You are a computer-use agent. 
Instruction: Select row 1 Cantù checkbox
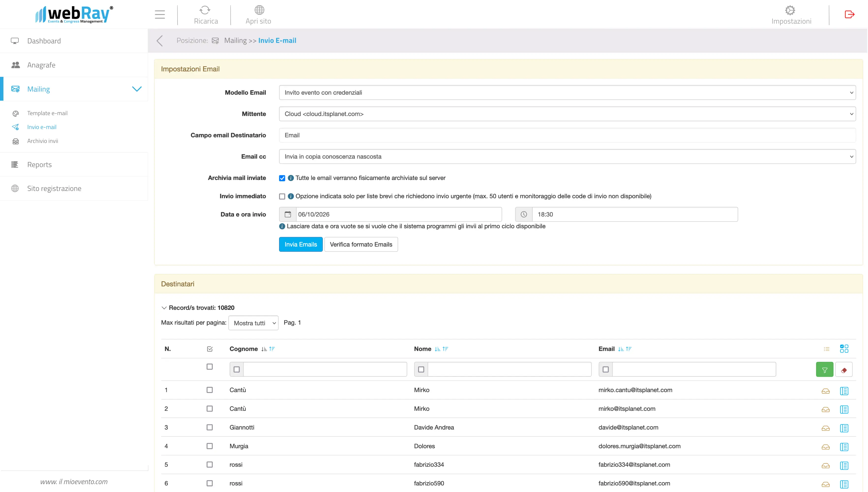(210, 390)
